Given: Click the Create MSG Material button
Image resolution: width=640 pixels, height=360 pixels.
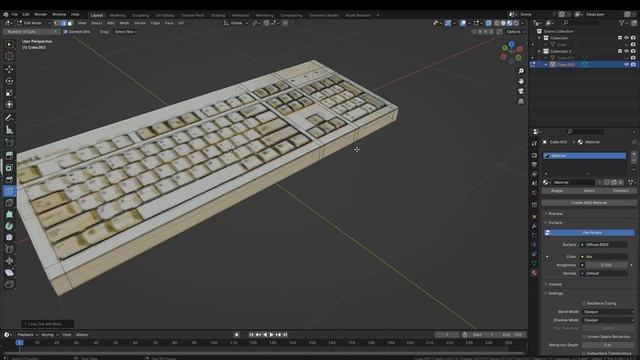Looking at the screenshot, I should click(x=588, y=202).
